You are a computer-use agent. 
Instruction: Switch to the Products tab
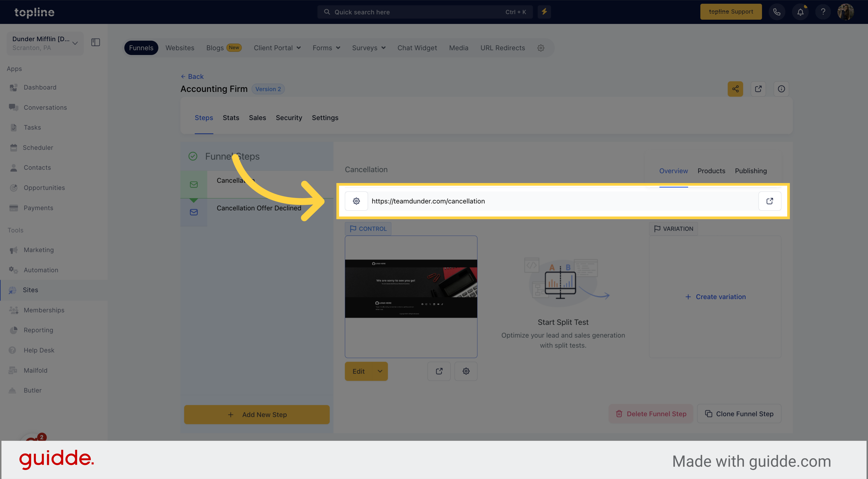[x=711, y=171]
